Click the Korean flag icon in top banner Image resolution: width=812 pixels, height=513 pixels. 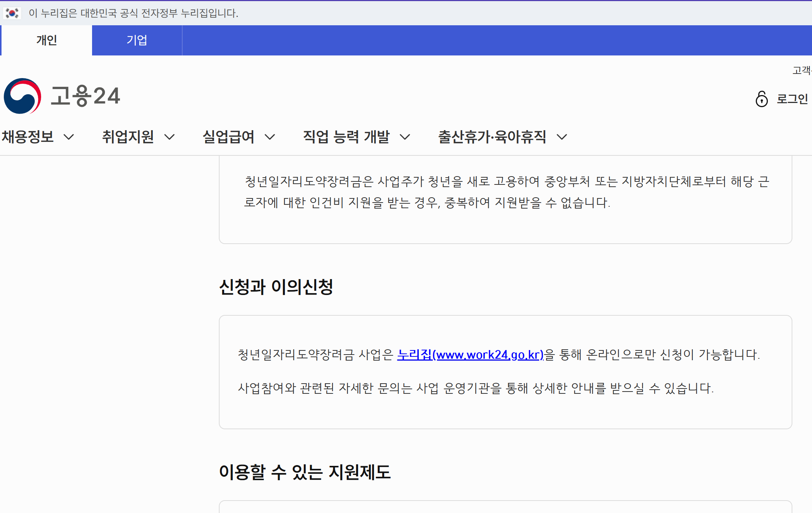pyautogui.click(x=12, y=13)
